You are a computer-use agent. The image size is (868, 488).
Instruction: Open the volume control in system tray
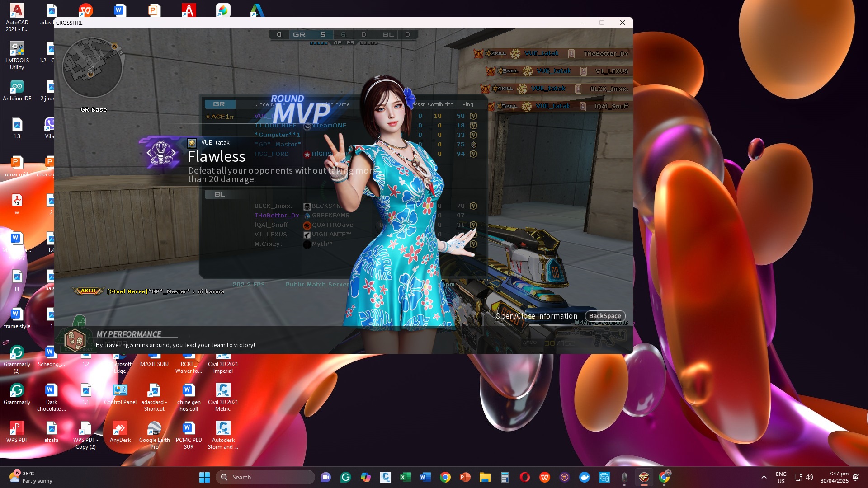click(x=809, y=477)
